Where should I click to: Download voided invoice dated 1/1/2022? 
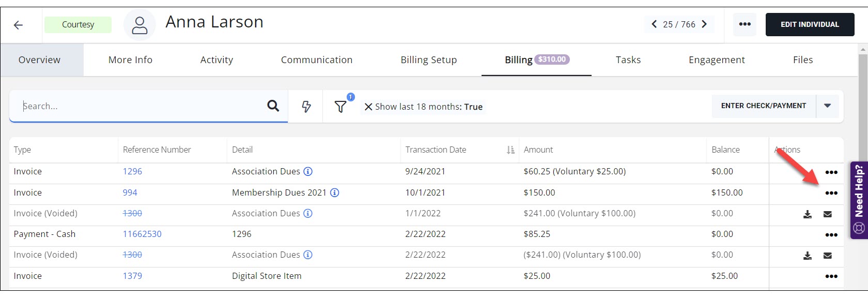coord(807,214)
